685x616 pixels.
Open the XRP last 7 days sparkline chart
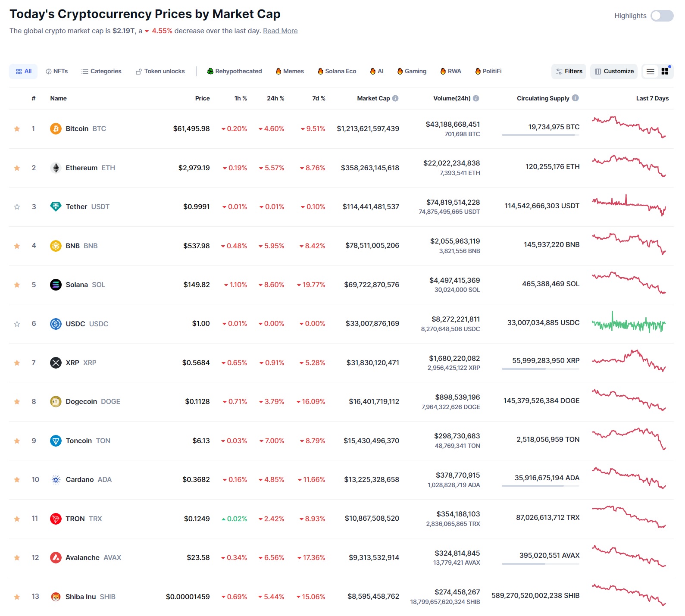point(629,361)
